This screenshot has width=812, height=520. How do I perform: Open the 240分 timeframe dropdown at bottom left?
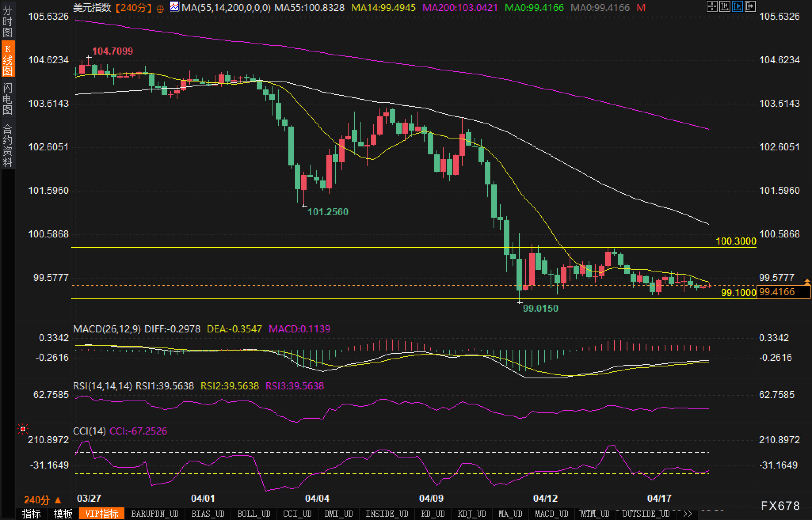[x=42, y=500]
